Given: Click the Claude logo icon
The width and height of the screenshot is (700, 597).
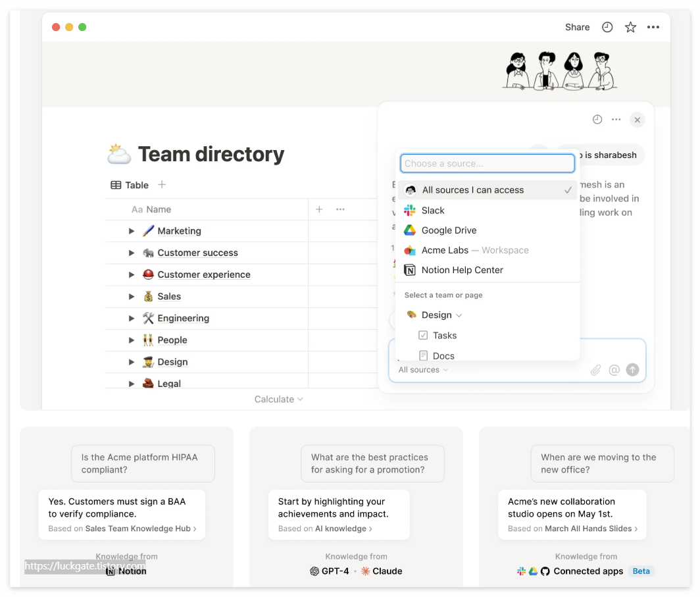Looking at the screenshot, I should coord(365,571).
